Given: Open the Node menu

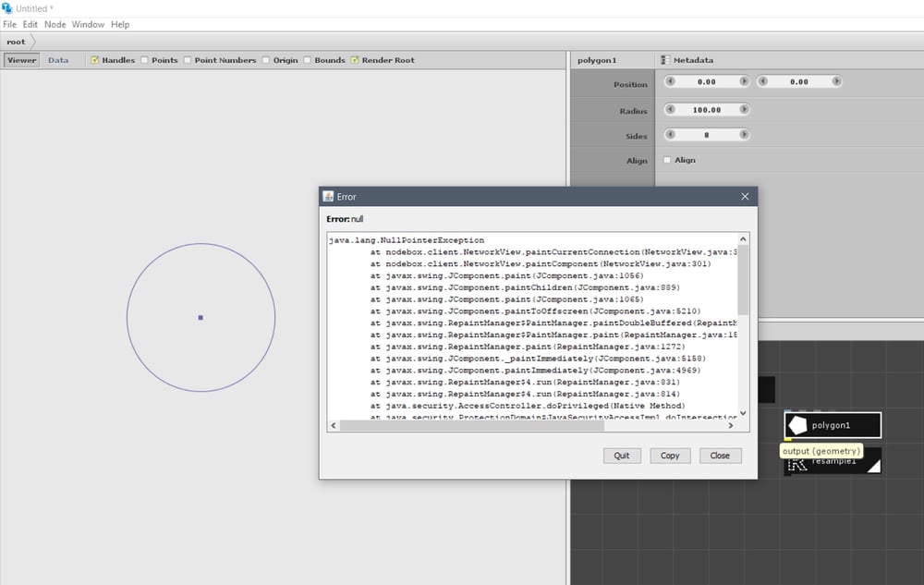Looking at the screenshot, I should click(x=55, y=24).
